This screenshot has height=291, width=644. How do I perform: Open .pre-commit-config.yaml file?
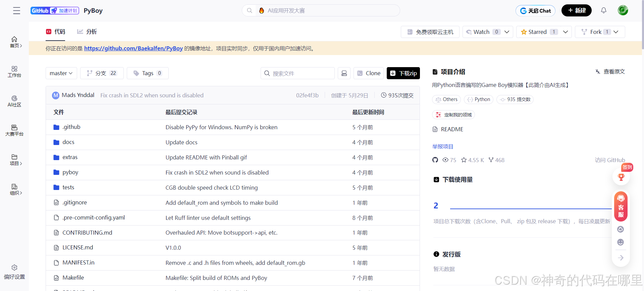(94, 217)
